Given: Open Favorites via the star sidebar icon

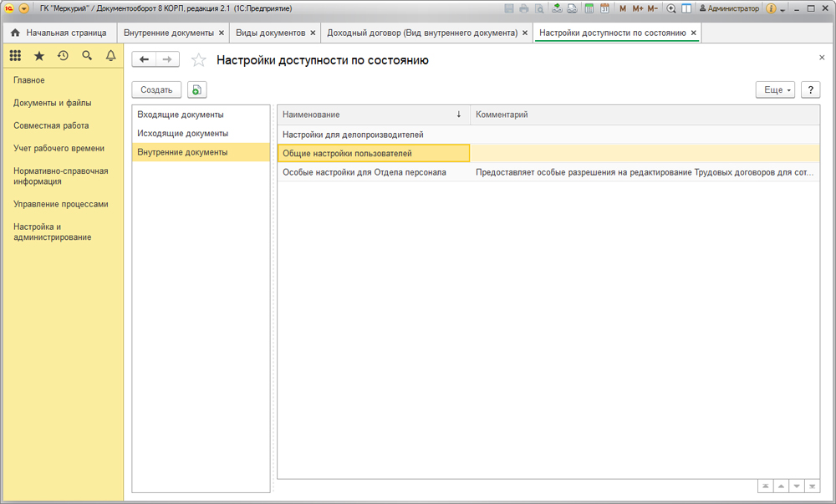Looking at the screenshot, I should 38,56.
